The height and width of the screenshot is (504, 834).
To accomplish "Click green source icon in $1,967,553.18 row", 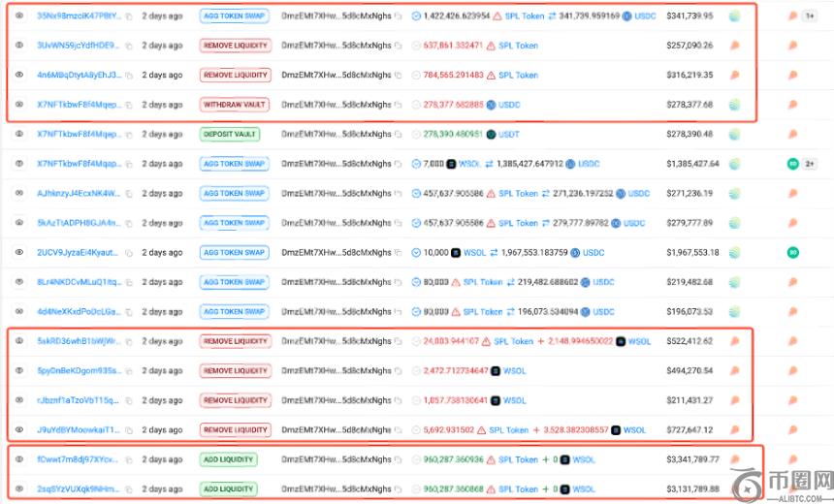I will 792,253.
